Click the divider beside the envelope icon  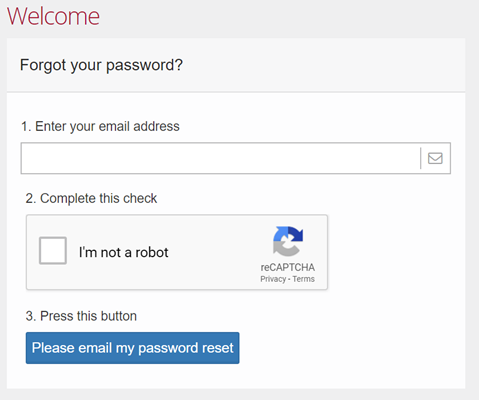[x=421, y=158]
